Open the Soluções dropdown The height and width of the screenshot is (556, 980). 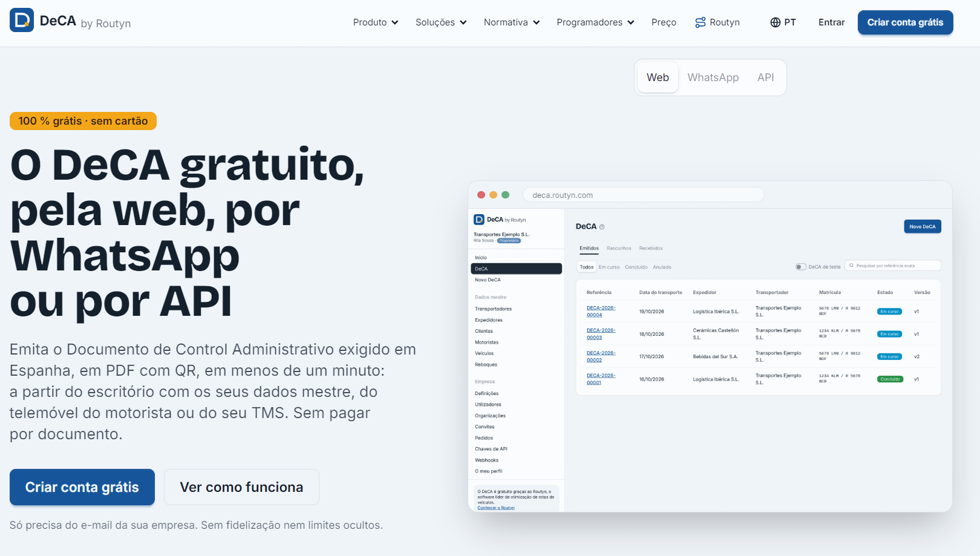(441, 22)
